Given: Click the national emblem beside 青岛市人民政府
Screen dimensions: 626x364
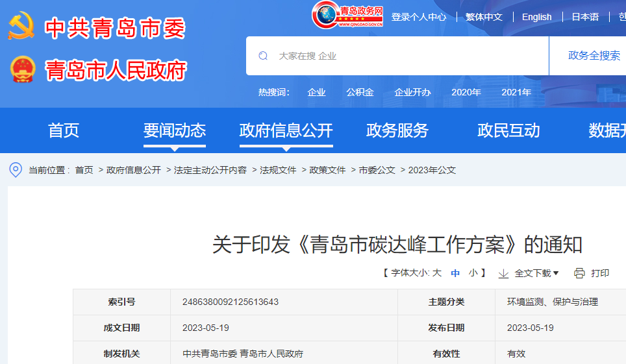Looking at the screenshot, I should [x=23, y=69].
